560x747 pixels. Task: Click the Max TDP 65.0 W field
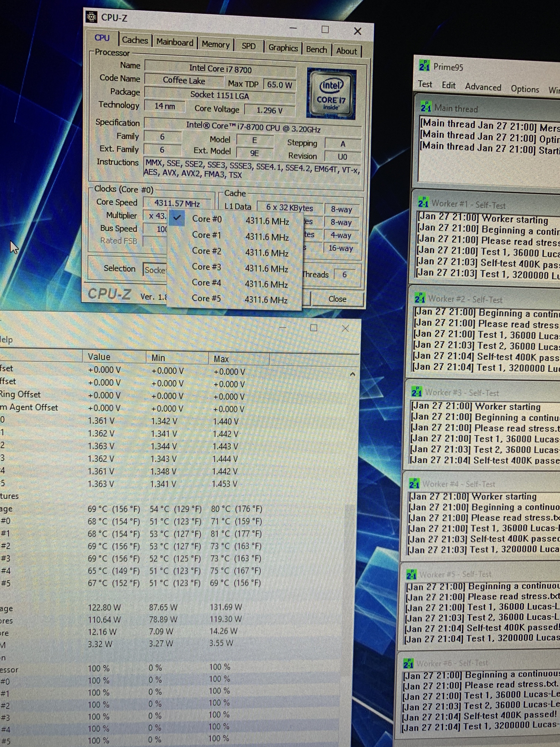point(279,84)
